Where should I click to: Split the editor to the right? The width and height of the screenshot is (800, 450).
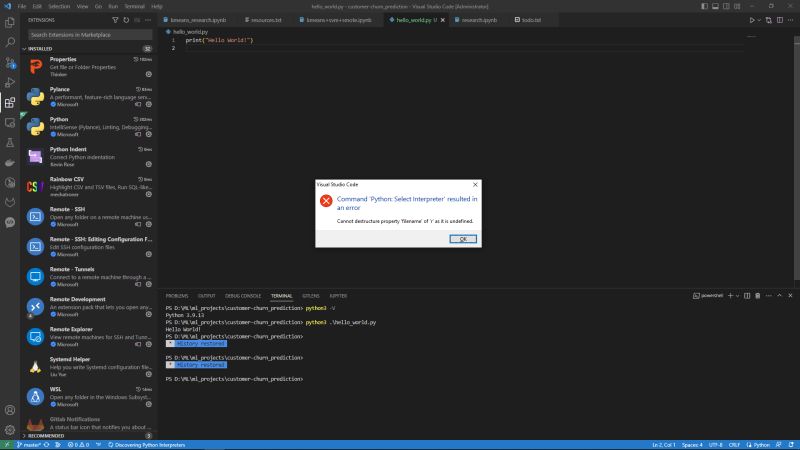point(780,20)
